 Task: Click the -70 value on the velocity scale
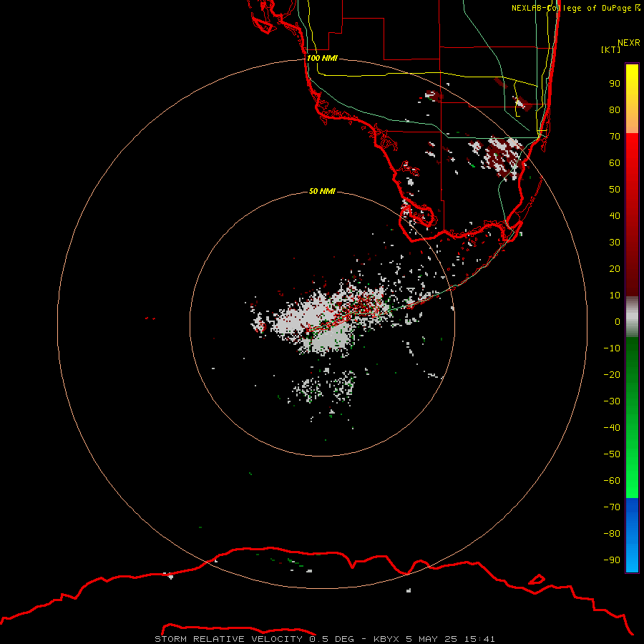pyautogui.click(x=612, y=507)
